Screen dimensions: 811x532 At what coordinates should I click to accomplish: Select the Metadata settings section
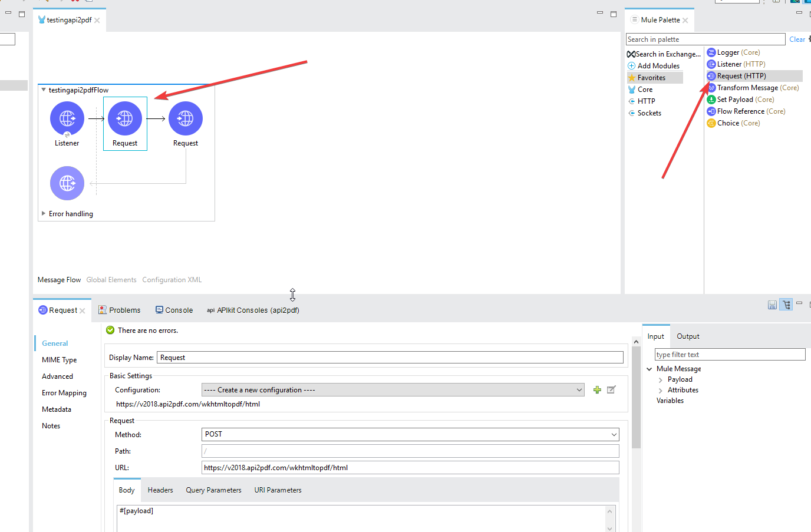click(x=57, y=409)
